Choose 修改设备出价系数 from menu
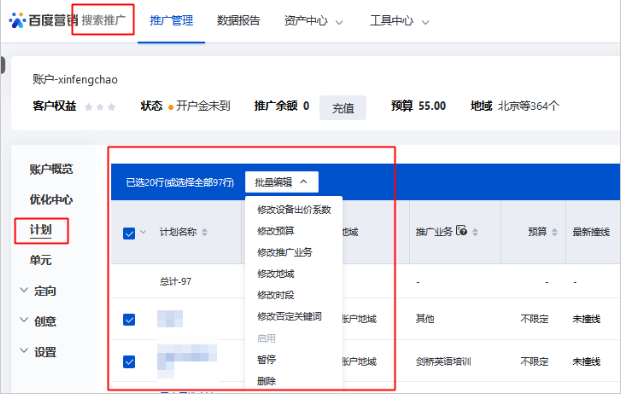Screen dimensions: 624x398 (294, 210)
